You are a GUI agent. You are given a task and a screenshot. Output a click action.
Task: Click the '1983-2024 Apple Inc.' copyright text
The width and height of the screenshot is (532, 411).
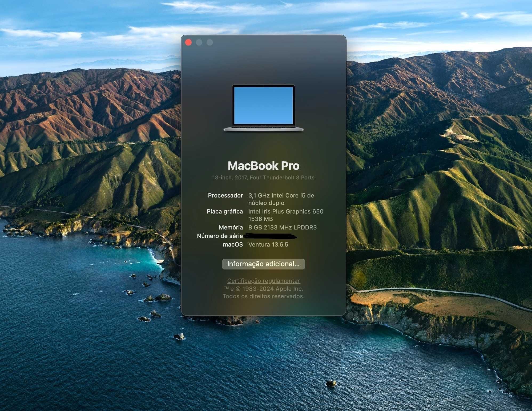(x=273, y=289)
